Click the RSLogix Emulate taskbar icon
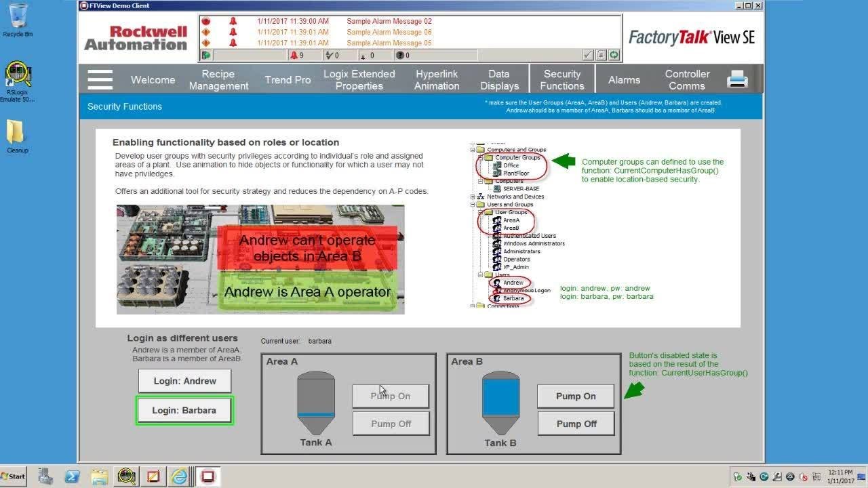The width and height of the screenshot is (868, 488). (x=127, y=476)
